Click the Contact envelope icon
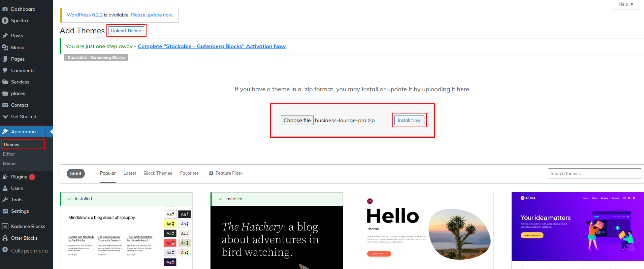This screenshot has height=269, width=644. pos(5,105)
